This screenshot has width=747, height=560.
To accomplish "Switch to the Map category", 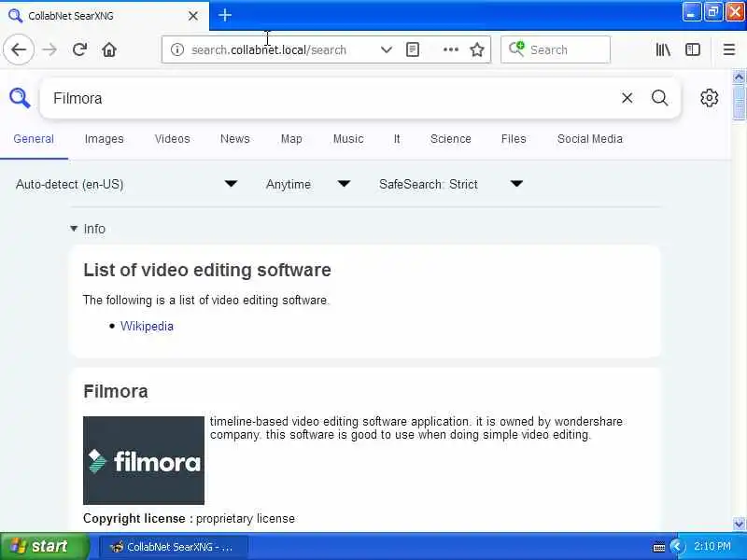I will pos(291,138).
